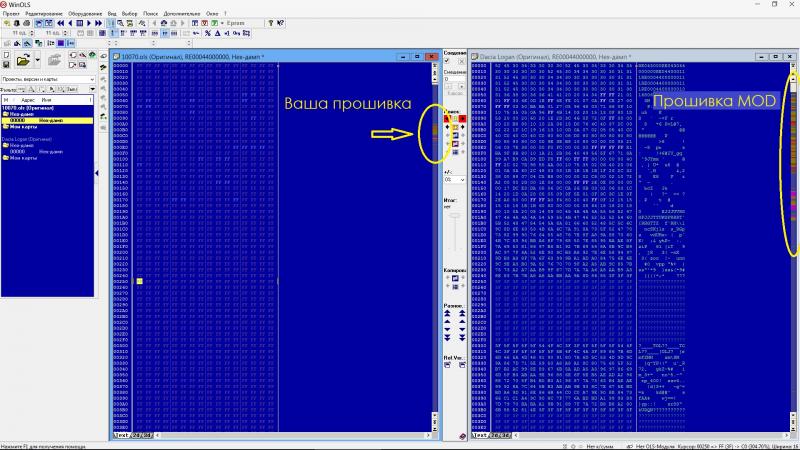This screenshot has width=800, height=450.
Task: Open the Дополнительно menu
Action: click(x=182, y=14)
